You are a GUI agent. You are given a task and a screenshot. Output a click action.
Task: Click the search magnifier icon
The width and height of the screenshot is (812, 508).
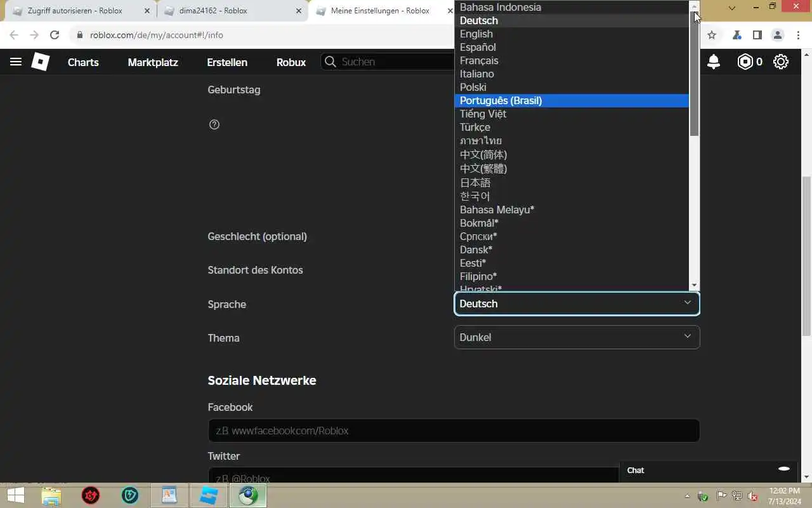tap(330, 62)
